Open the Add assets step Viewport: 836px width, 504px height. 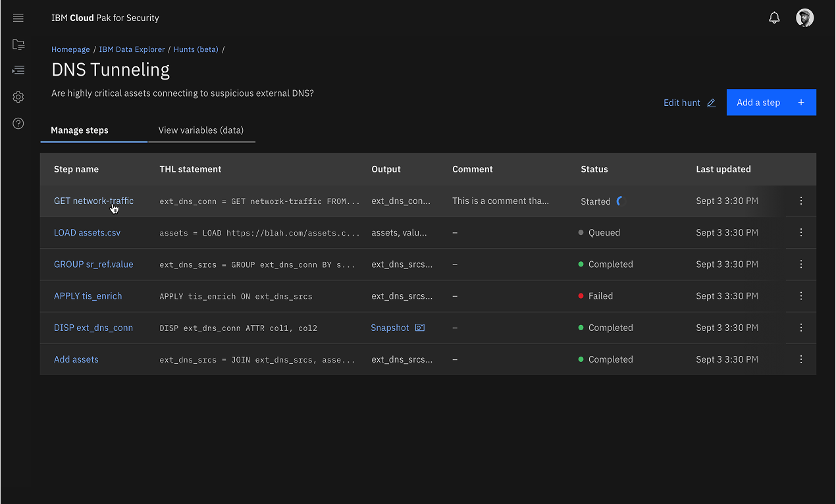[76, 359]
